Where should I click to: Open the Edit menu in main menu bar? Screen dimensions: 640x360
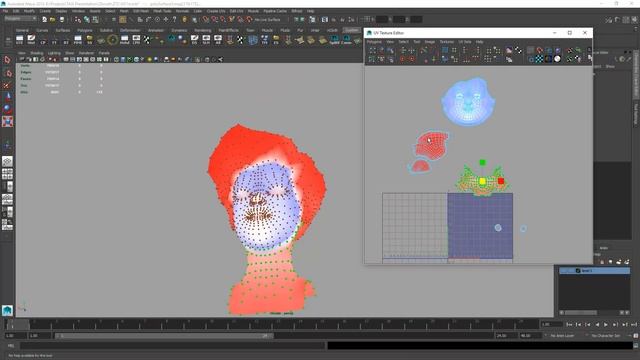(16, 11)
